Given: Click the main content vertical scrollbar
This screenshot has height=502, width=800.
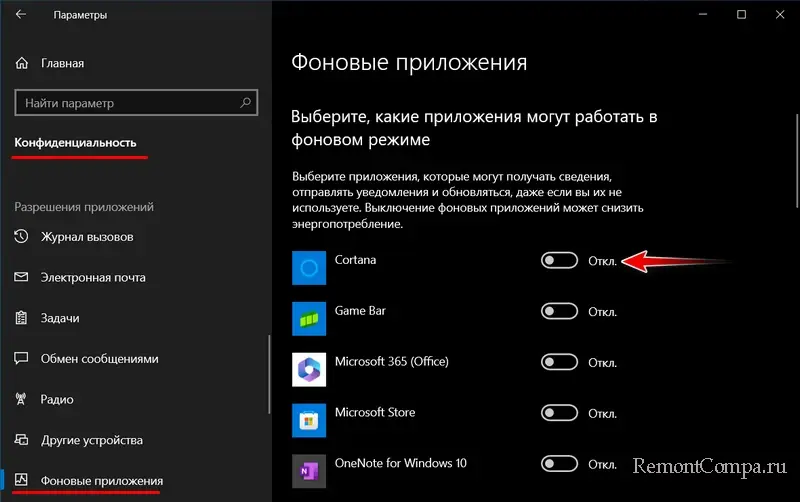Looking at the screenshot, I should (x=797, y=161).
